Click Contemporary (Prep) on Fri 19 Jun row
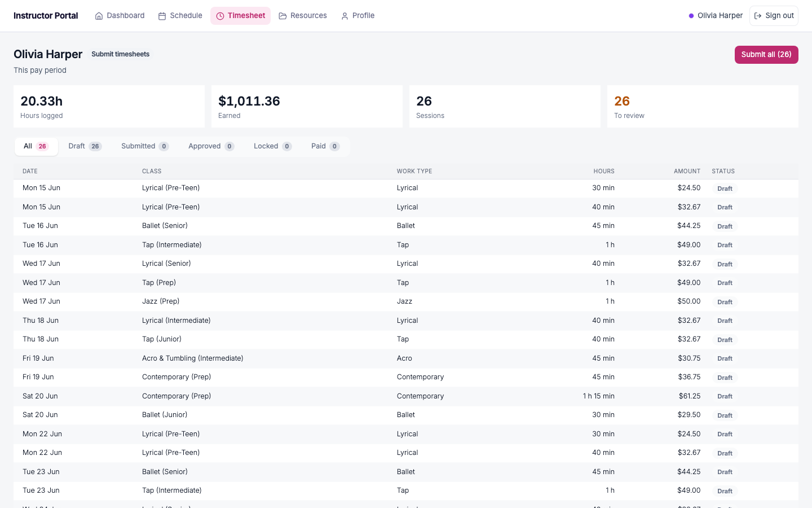Screen dimensions: 812x508 tap(176, 377)
